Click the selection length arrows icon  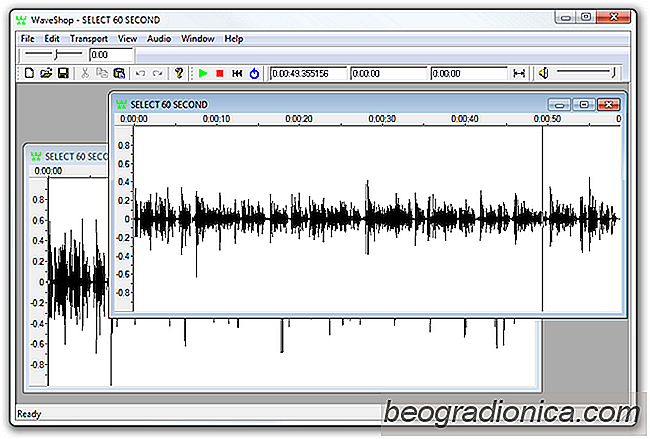tap(519, 73)
